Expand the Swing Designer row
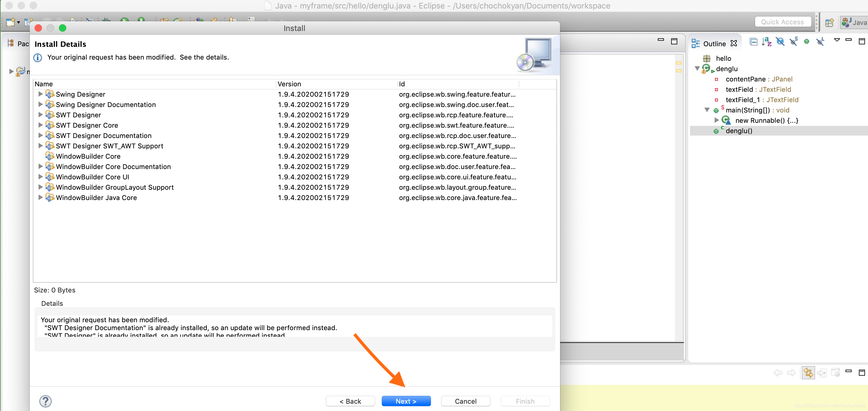 (x=40, y=94)
